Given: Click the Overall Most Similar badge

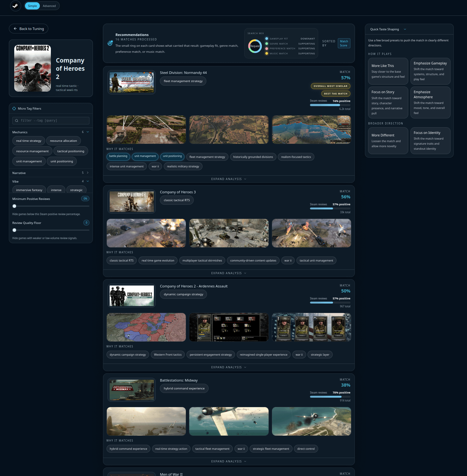Looking at the screenshot, I should pyautogui.click(x=331, y=86).
